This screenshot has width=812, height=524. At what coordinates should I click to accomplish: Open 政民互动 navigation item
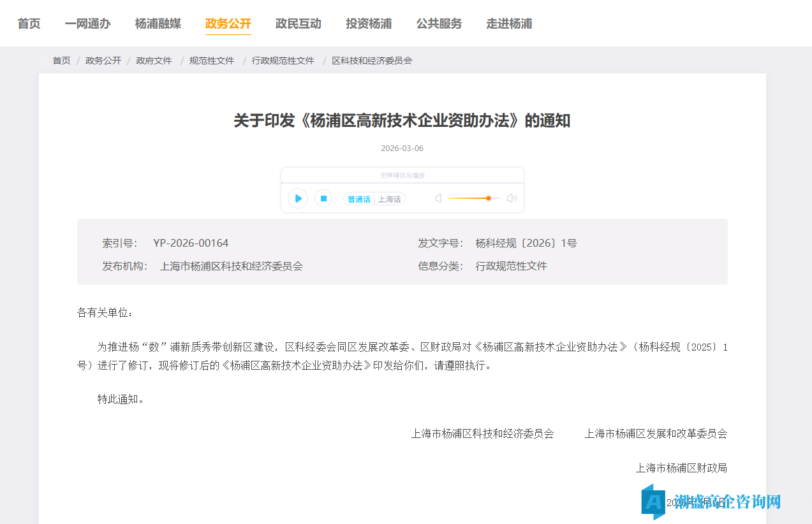(299, 24)
